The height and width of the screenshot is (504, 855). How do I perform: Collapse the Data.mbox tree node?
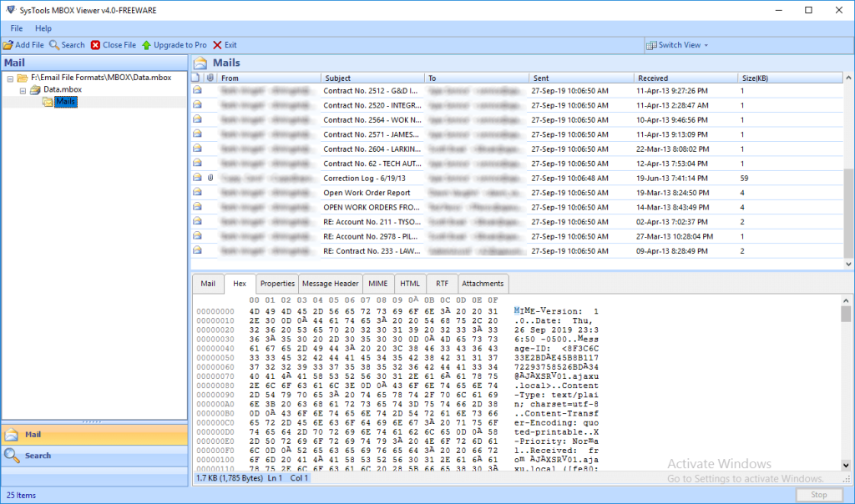click(x=23, y=90)
